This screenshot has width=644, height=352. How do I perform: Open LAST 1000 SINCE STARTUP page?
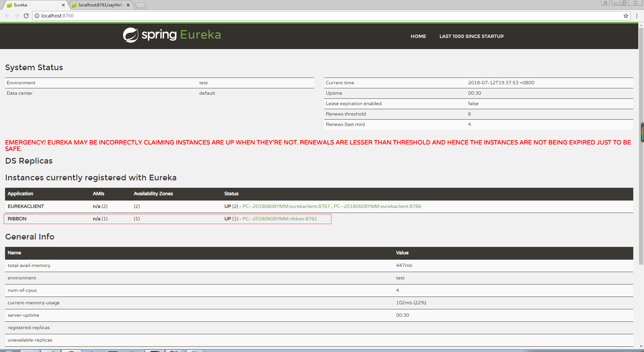pyautogui.click(x=472, y=36)
